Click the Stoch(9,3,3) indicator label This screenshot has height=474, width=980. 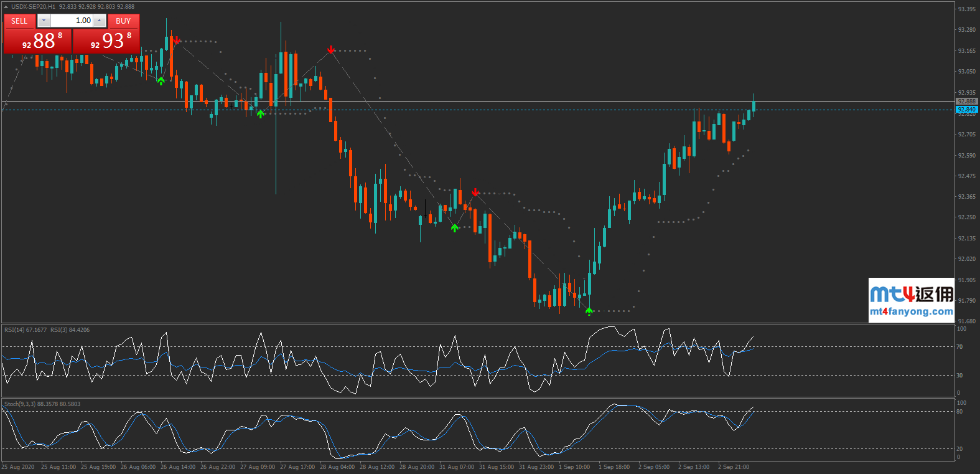[x=20, y=404]
